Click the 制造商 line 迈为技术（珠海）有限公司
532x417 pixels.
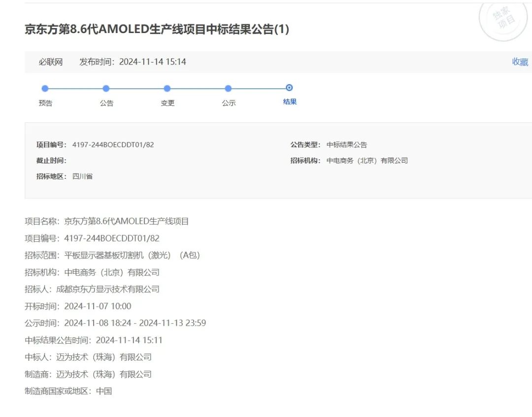click(88, 374)
